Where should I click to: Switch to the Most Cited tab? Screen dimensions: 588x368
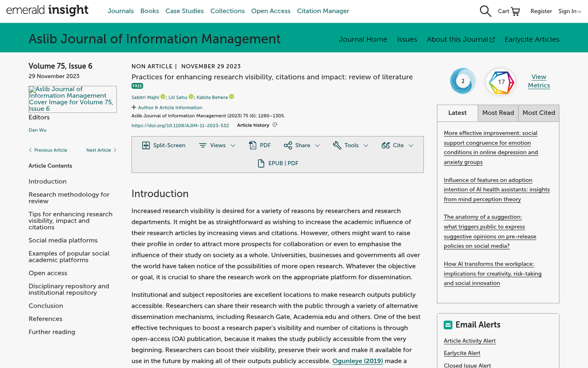[538, 113]
